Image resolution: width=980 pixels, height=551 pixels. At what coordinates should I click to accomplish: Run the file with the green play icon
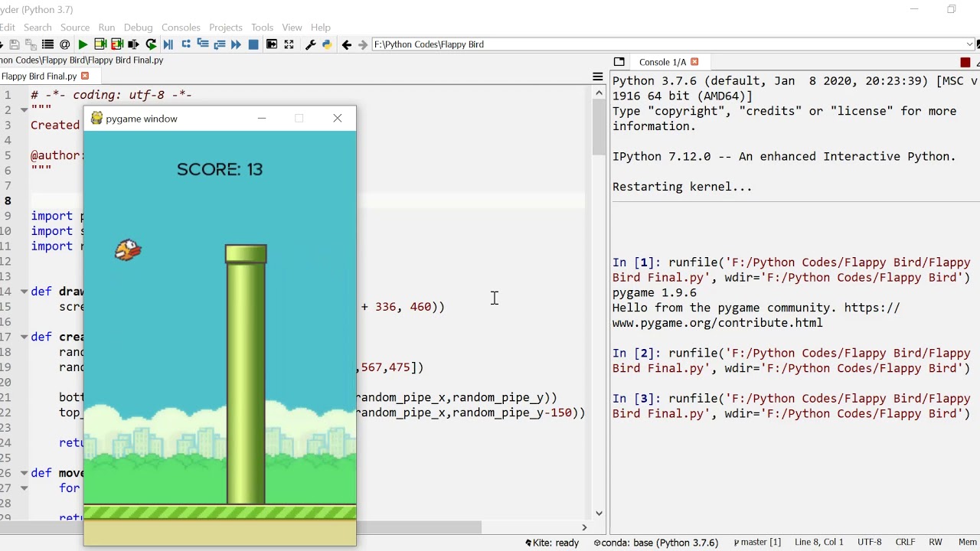tap(83, 44)
